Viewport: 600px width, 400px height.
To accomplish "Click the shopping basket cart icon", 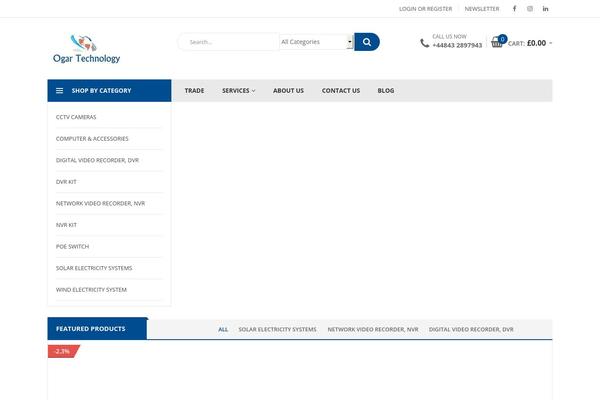I will click(x=497, y=42).
